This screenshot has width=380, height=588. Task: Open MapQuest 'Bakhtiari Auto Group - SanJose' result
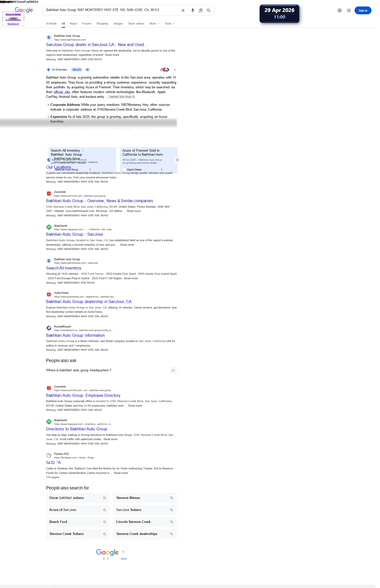(x=74, y=234)
